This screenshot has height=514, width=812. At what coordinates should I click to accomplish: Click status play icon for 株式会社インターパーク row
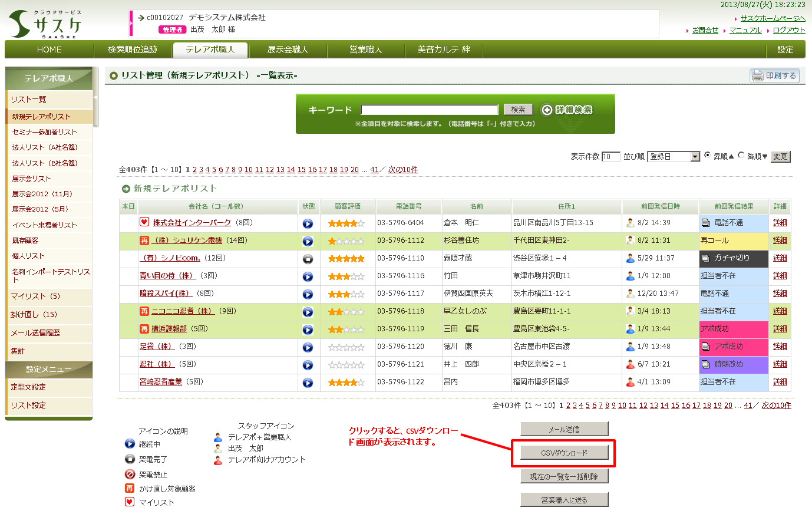[308, 224]
